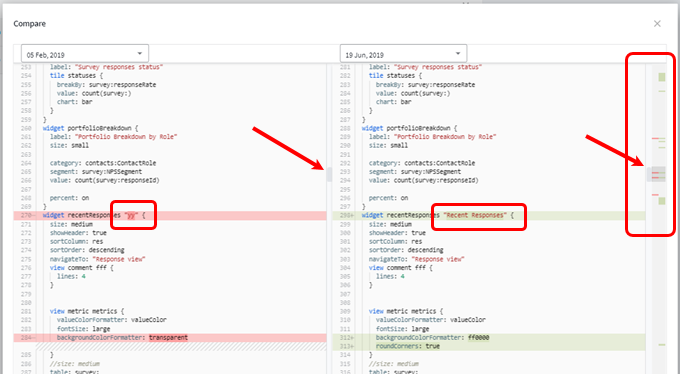Screen dimensions: 680x374
Task: Click "showHeader: true" in left pane
Action: (x=78, y=233)
